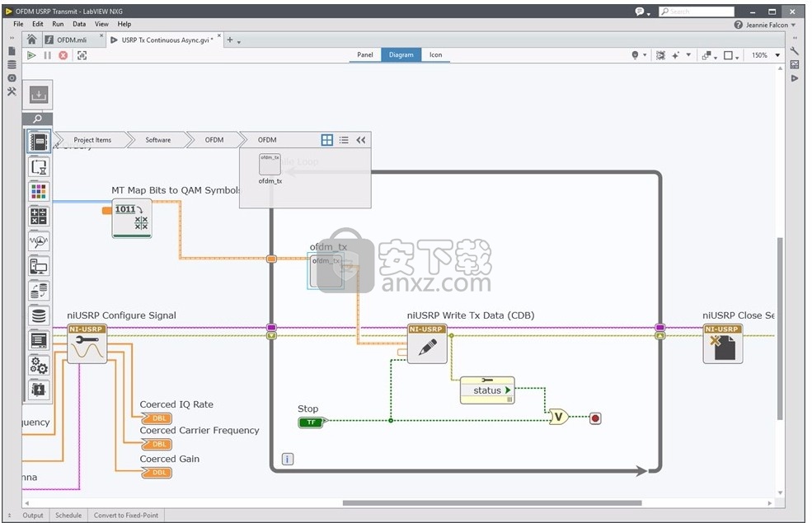Image resolution: width=812 pixels, height=523 pixels.
Task: Click the clean up diagram icon
Action: (660, 55)
